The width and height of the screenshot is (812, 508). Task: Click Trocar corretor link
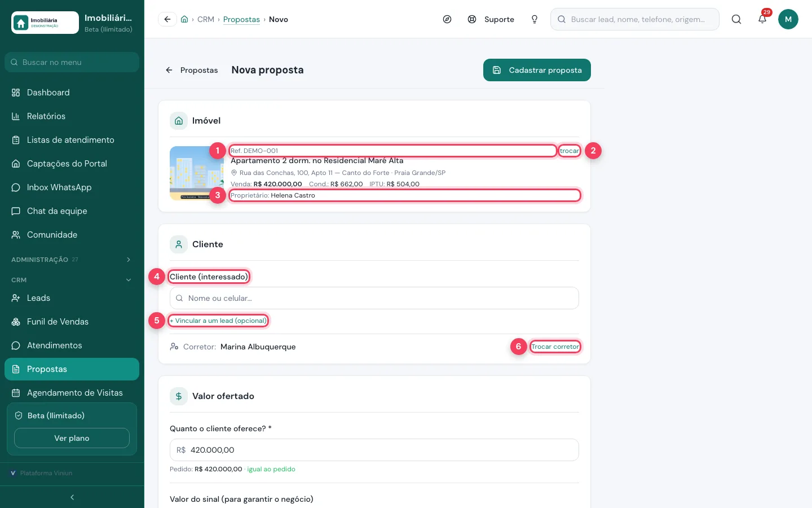tap(555, 347)
